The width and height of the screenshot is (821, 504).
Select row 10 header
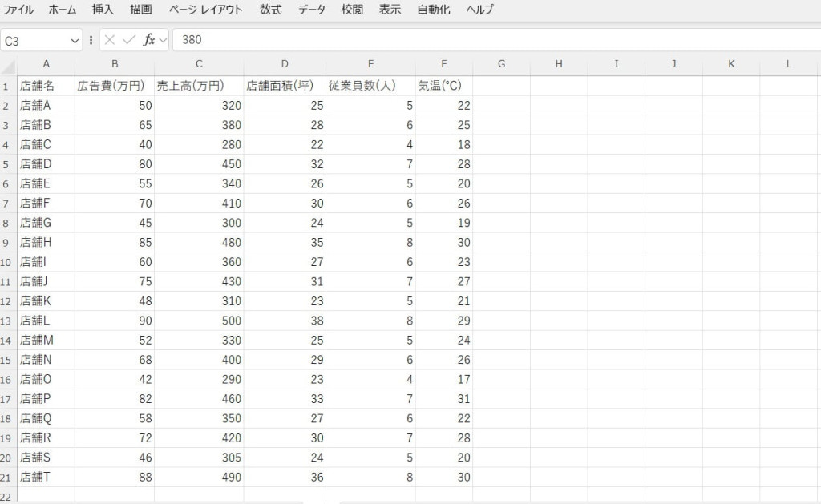click(8, 262)
